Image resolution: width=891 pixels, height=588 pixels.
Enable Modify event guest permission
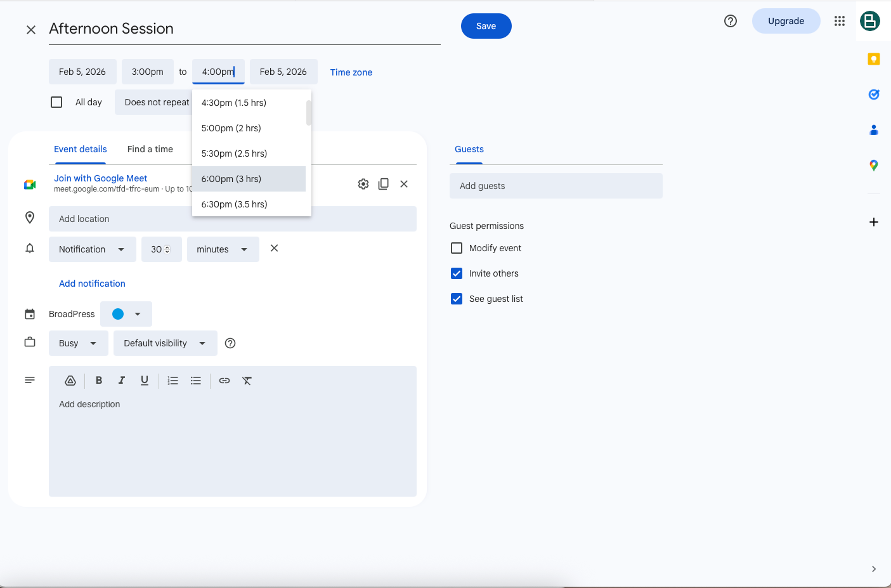457,248
